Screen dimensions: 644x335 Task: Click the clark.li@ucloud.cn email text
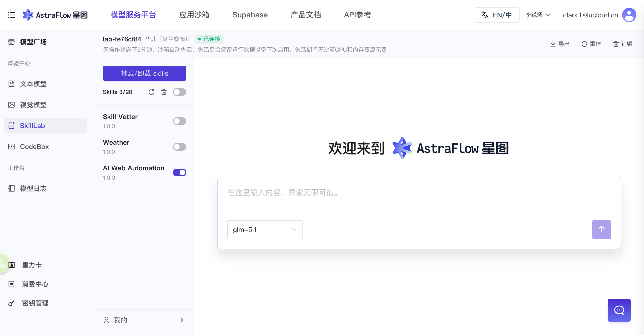pos(590,15)
